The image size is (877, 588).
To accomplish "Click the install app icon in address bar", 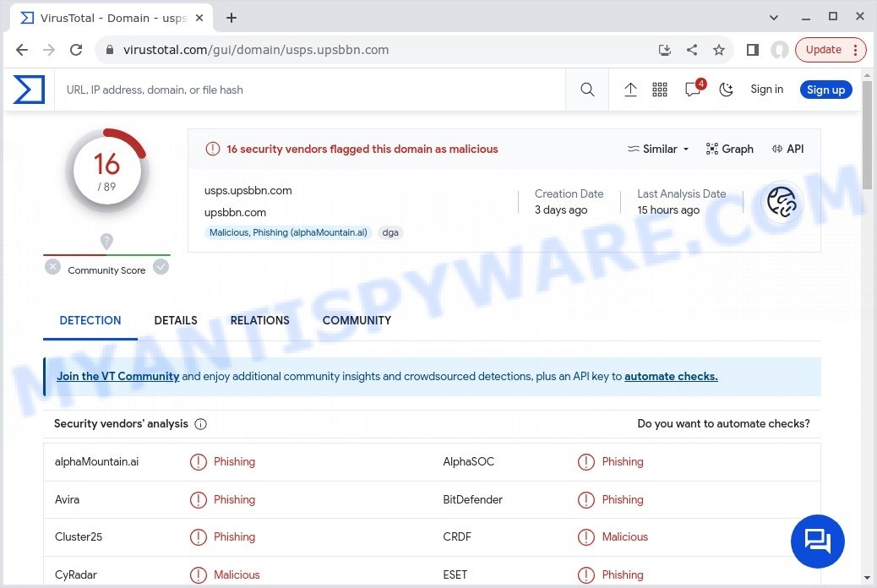I will click(664, 50).
